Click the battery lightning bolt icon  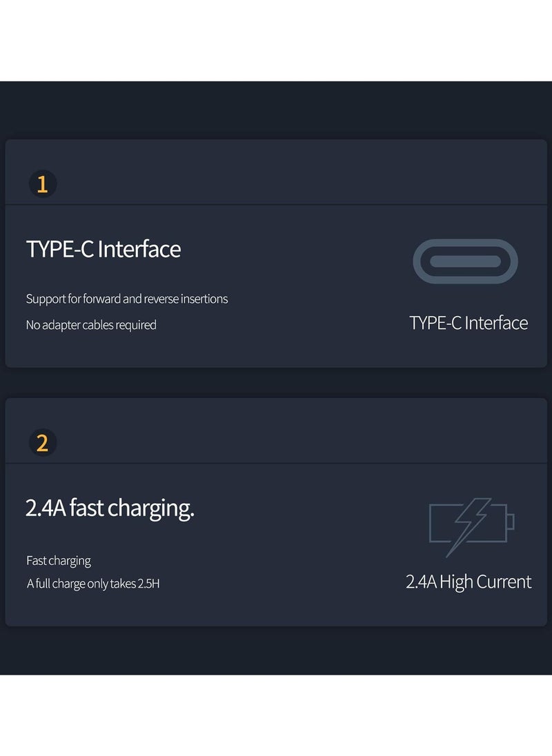(x=471, y=527)
